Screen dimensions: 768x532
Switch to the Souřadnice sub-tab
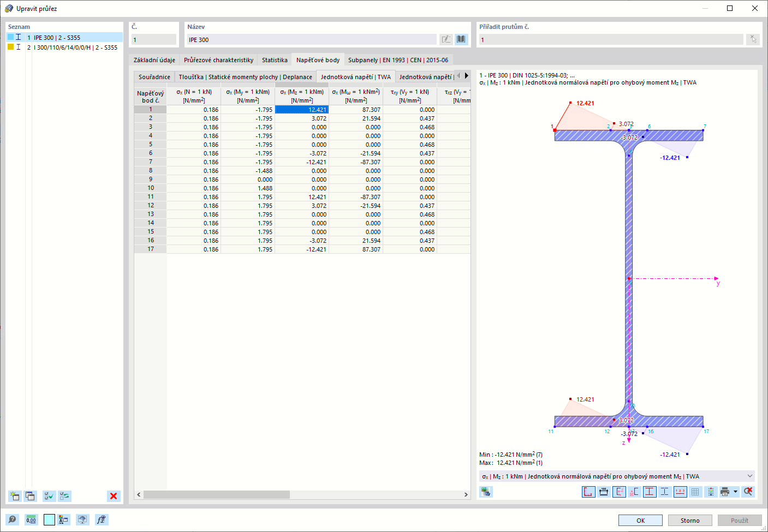[154, 77]
